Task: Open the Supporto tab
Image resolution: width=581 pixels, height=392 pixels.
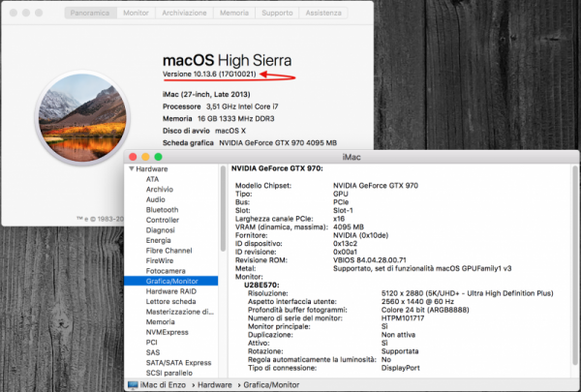Action: point(277,13)
